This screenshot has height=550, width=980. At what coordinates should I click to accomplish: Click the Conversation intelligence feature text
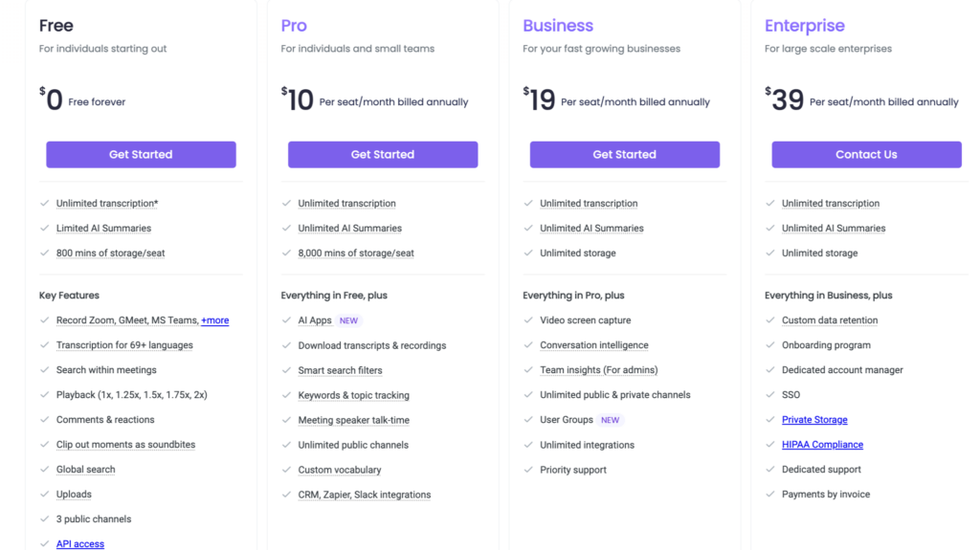click(x=593, y=345)
